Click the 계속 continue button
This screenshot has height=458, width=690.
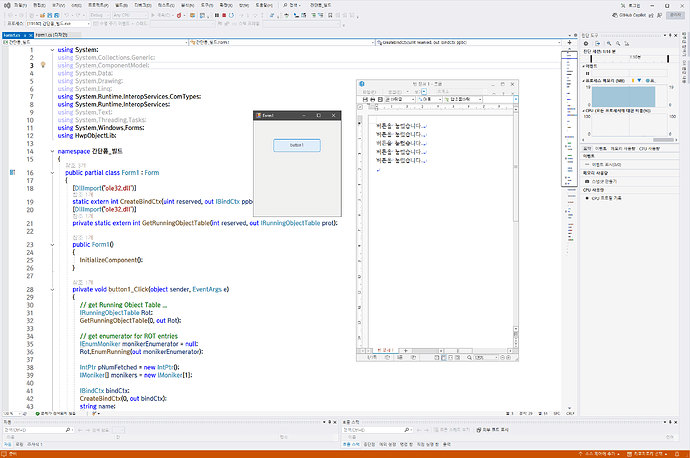coord(161,15)
